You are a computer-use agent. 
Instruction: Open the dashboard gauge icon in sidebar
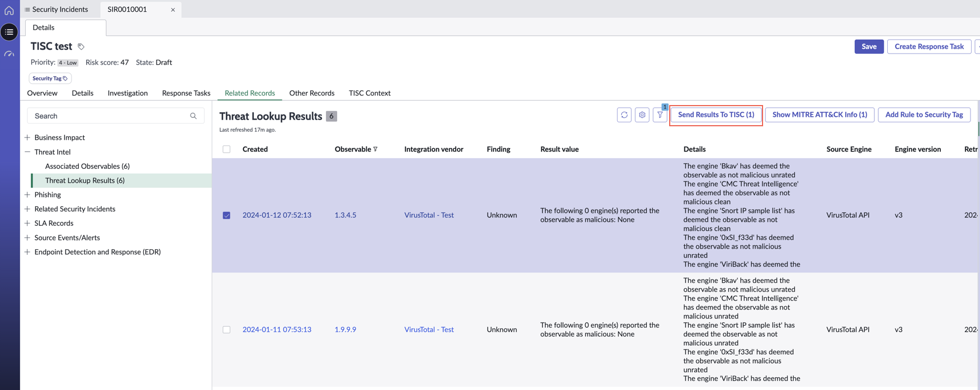(x=9, y=54)
